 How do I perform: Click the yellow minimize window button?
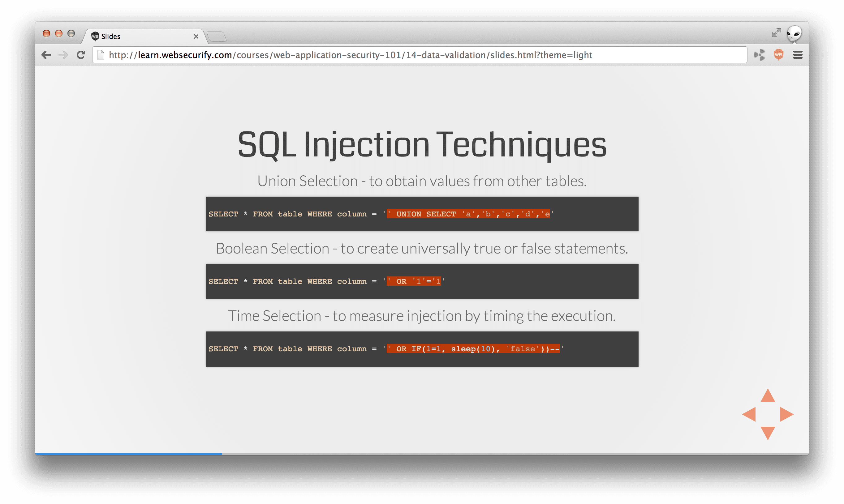pyautogui.click(x=59, y=33)
